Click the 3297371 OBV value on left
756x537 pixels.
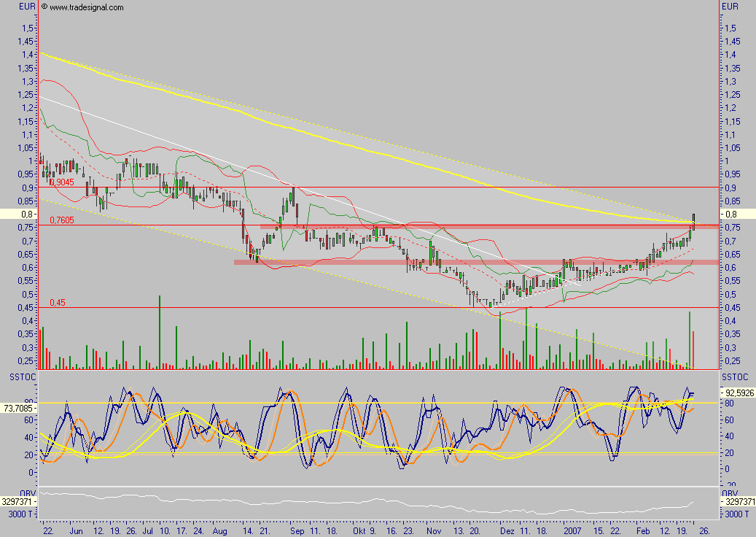pos(19,502)
